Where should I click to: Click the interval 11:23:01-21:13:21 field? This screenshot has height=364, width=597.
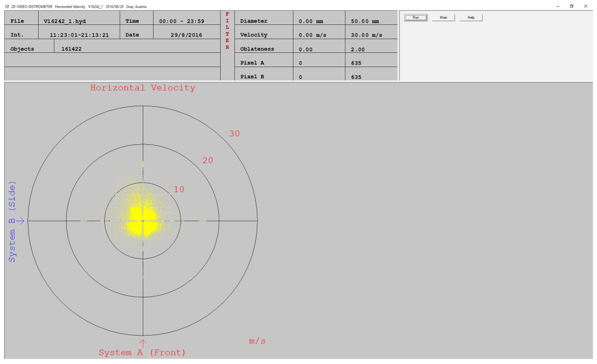(79, 35)
